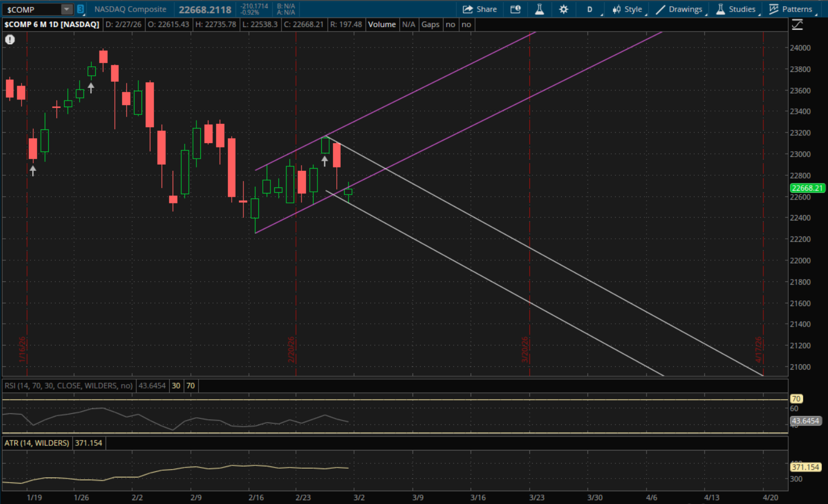828x504 pixels.
Task: Open the chart alert/news window icon
Action: [x=515, y=9]
